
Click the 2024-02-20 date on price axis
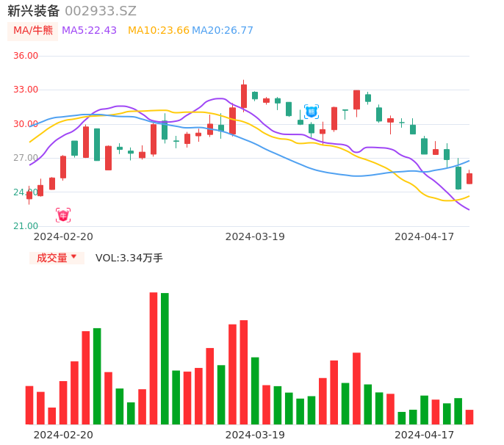[63, 236]
